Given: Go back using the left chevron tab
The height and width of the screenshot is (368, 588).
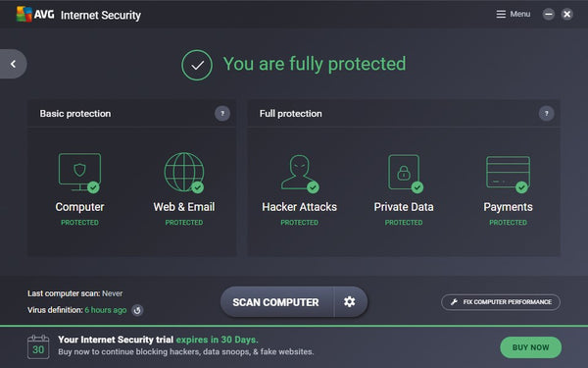Looking at the screenshot, I should tap(13, 64).
